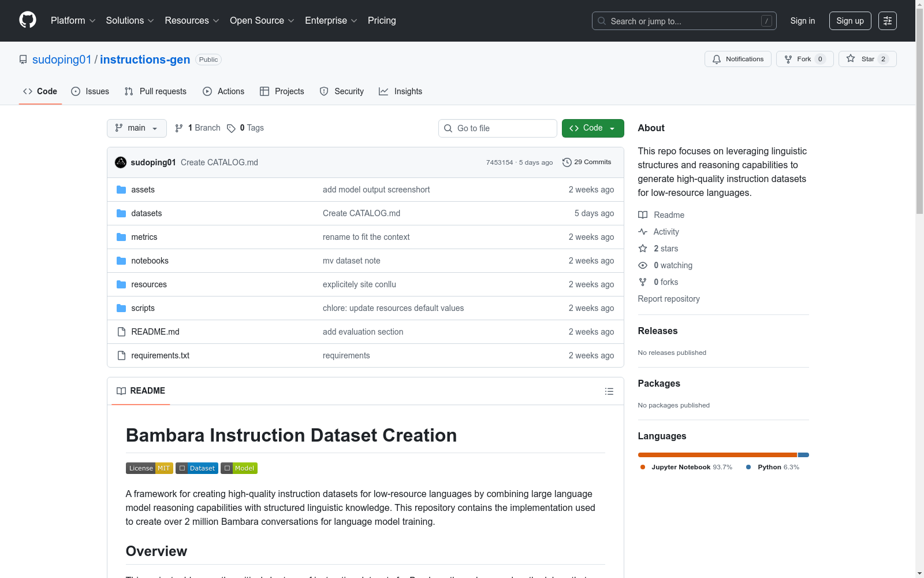This screenshot has width=924, height=578.
Task: Open the Activity link
Action: (659, 232)
